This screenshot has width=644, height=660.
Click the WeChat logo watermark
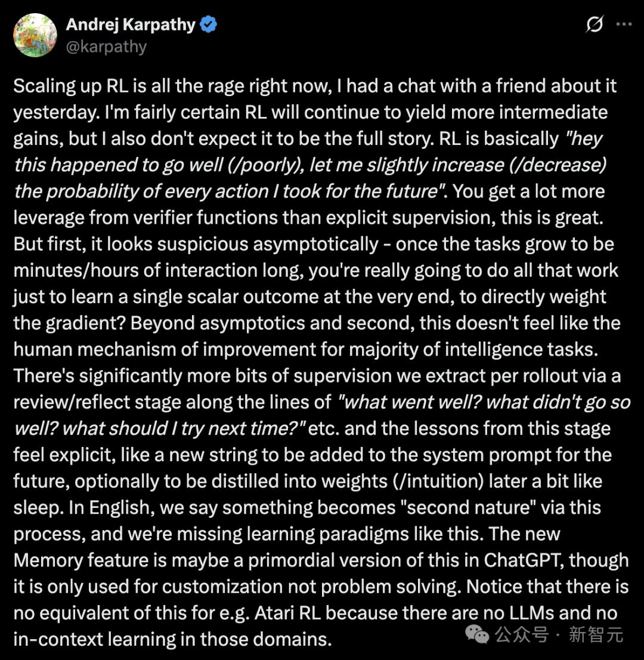pyautogui.click(x=476, y=634)
